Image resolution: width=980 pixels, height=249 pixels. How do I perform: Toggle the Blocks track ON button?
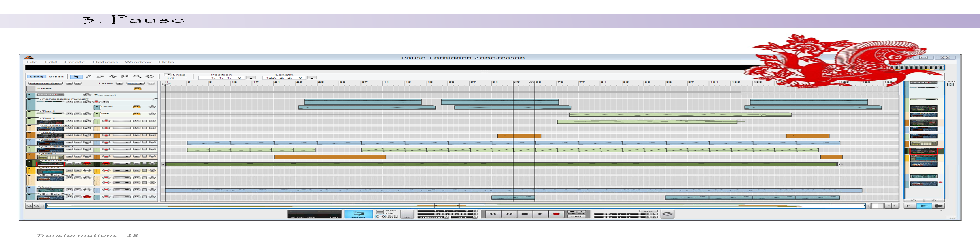click(x=138, y=89)
